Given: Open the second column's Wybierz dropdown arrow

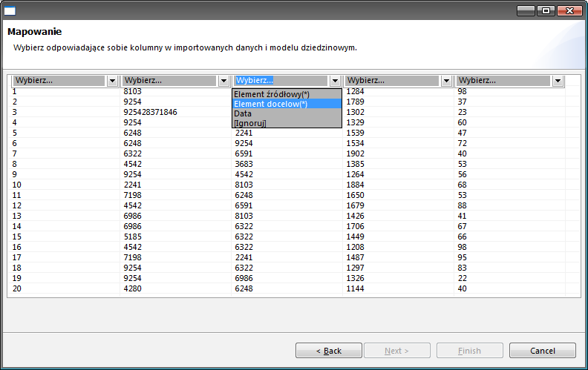Looking at the screenshot, I should pos(223,81).
